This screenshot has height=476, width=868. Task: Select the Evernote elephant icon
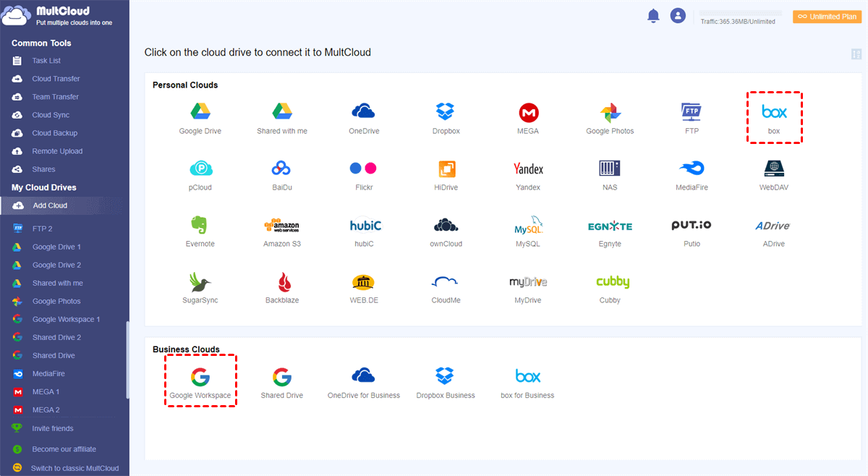point(200,225)
